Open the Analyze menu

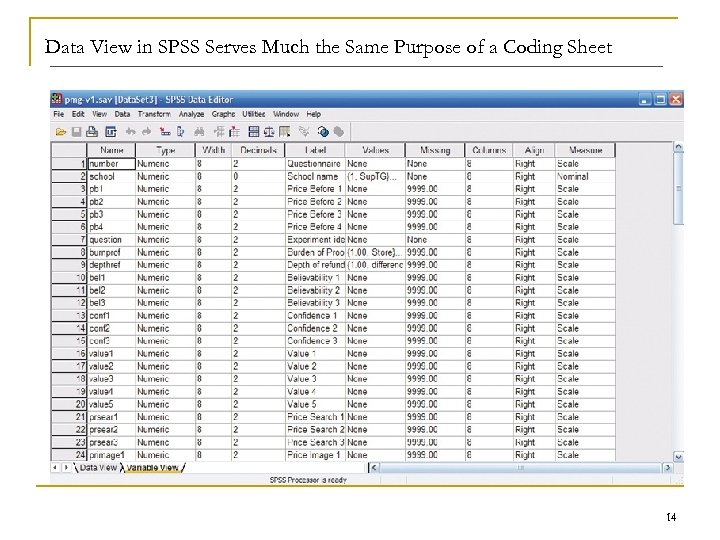191,114
